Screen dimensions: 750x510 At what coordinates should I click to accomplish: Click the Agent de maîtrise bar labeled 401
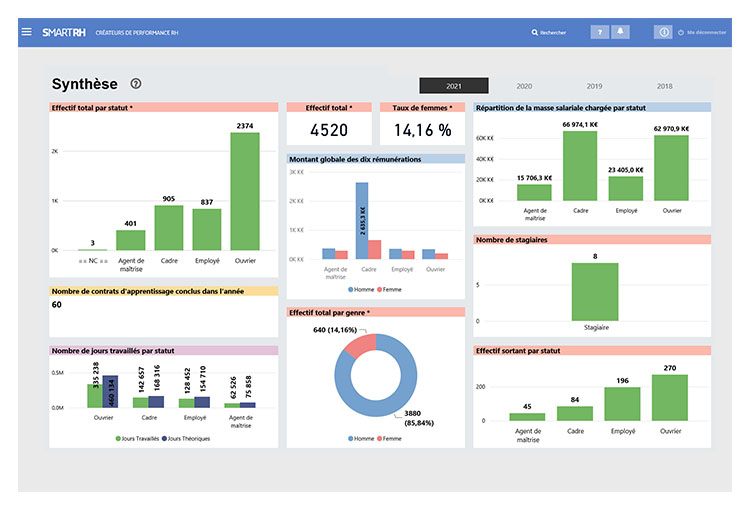coord(131,240)
